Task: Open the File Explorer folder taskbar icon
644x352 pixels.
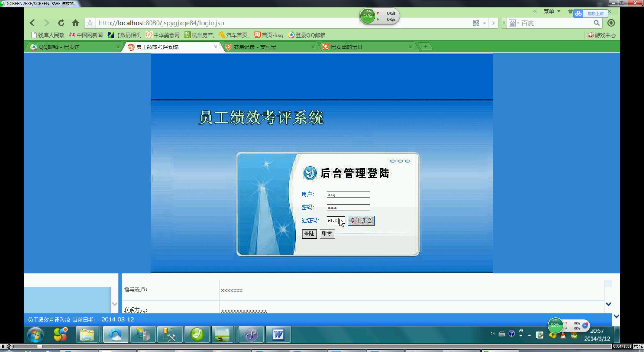Action: click(87, 335)
